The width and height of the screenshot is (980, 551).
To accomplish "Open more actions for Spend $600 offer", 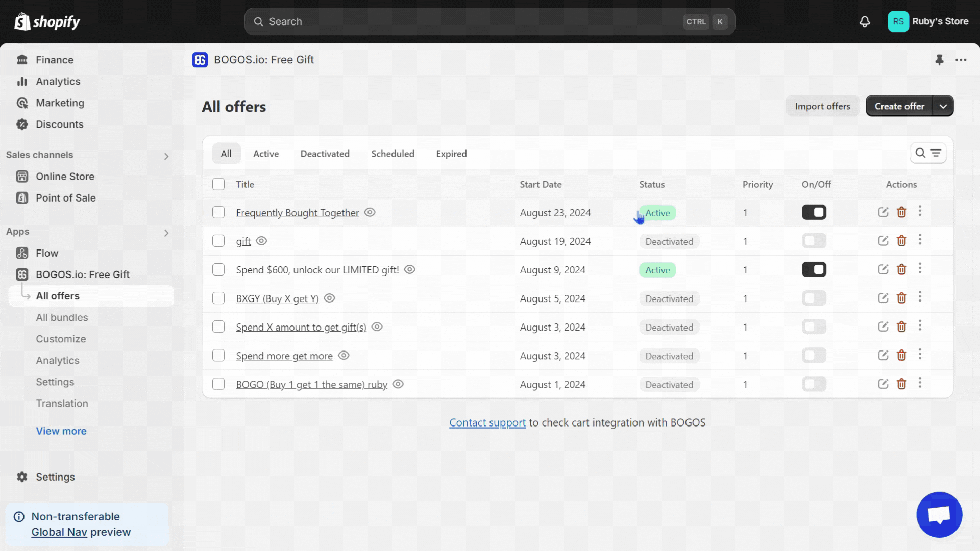I will 920,269.
